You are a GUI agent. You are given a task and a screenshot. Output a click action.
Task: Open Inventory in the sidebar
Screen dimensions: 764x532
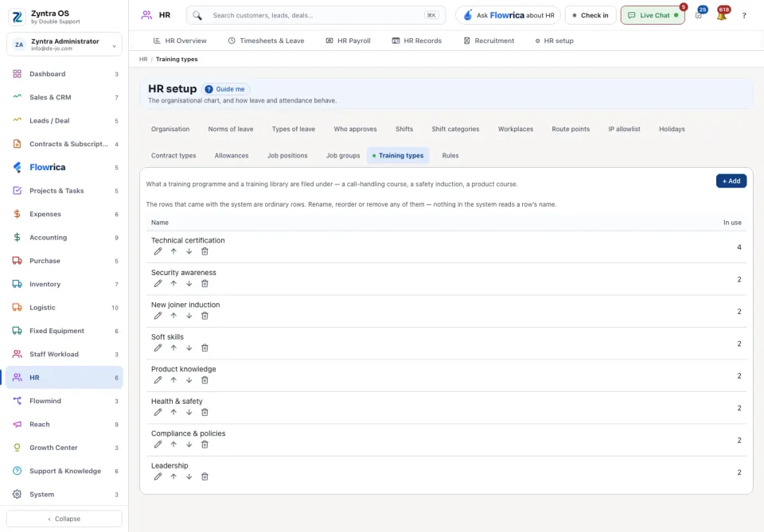click(x=64, y=284)
